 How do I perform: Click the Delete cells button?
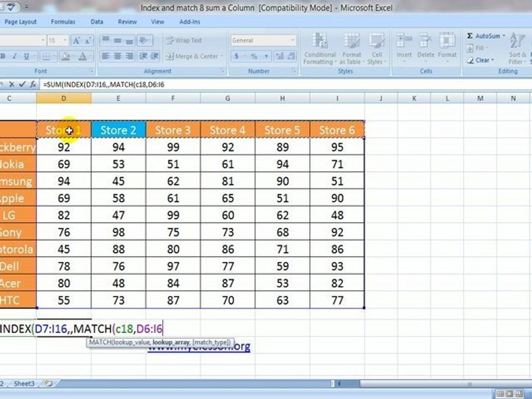pyautogui.click(x=426, y=48)
